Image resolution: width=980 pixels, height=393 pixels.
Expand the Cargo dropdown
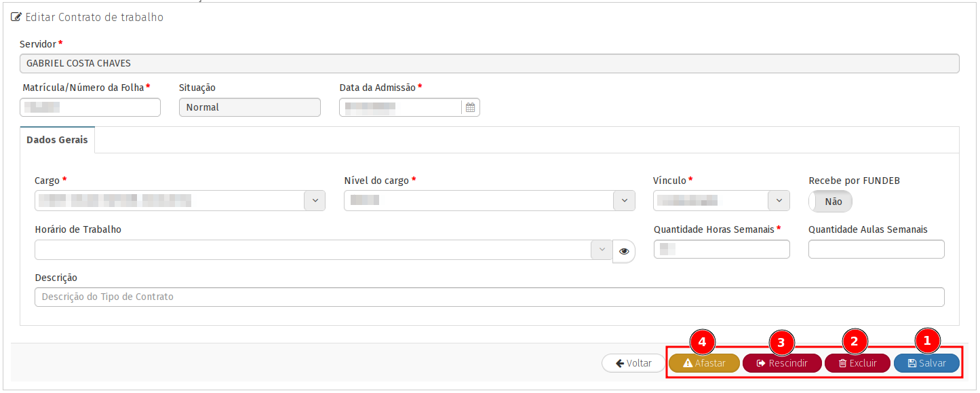(315, 200)
